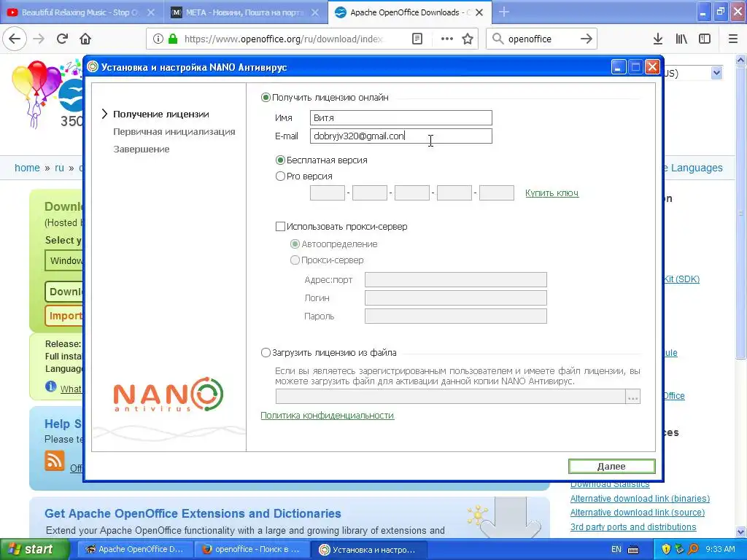Open the Firefox downloads arrow
The width and height of the screenshot is (747, 560).
(x=658, y=39)
